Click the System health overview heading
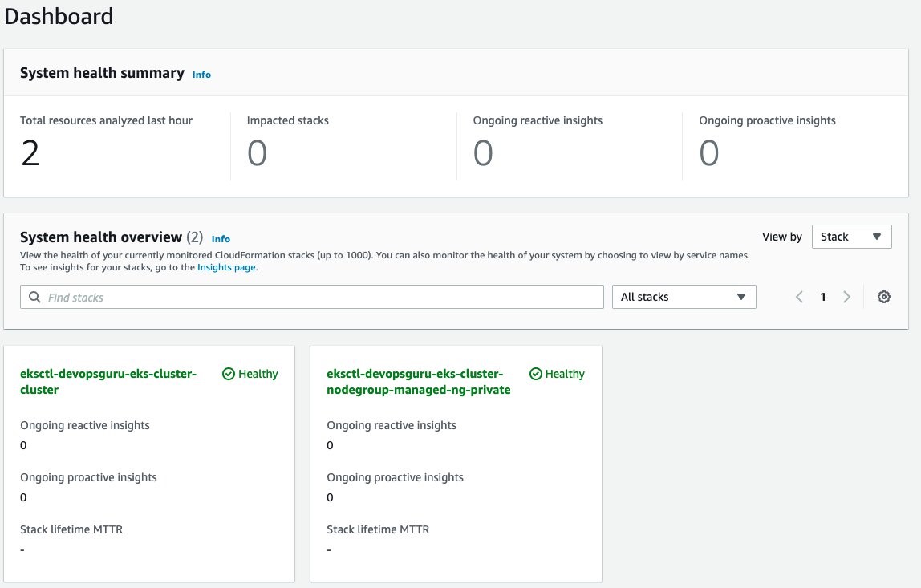921x588 pixels. 101,237
